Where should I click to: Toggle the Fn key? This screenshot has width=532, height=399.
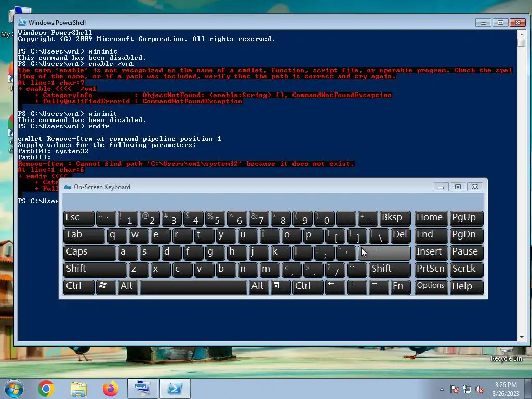pyautogui.click(x=401, y=286)
